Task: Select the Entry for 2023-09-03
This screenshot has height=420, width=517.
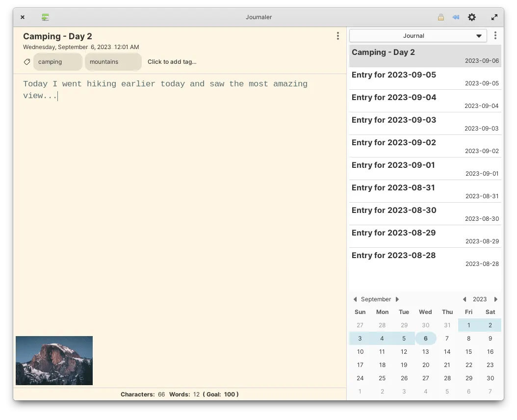Action: pyautogui.click(x=425, y=123)
